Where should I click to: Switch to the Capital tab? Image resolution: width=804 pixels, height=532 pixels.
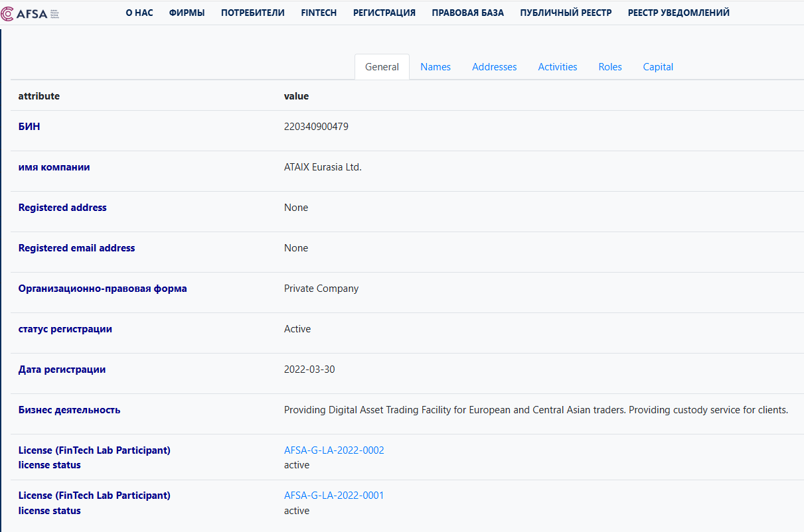(x=658, y=67)
